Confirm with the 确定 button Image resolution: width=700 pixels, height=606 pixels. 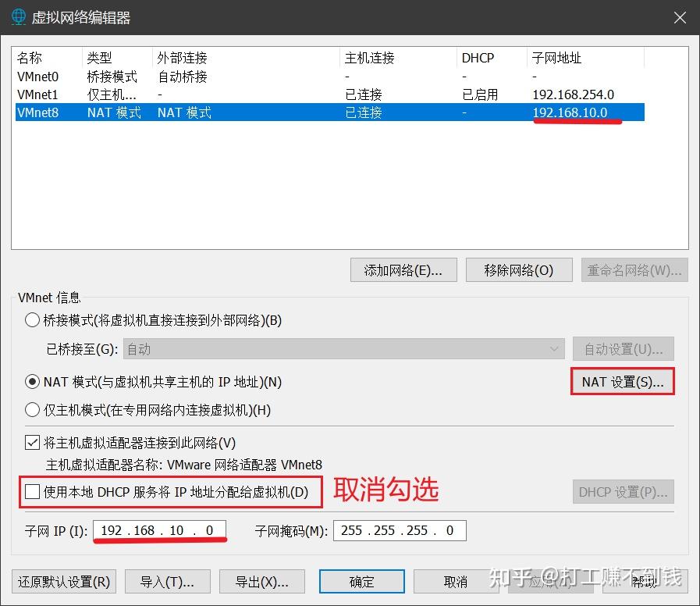pos(361,582)
